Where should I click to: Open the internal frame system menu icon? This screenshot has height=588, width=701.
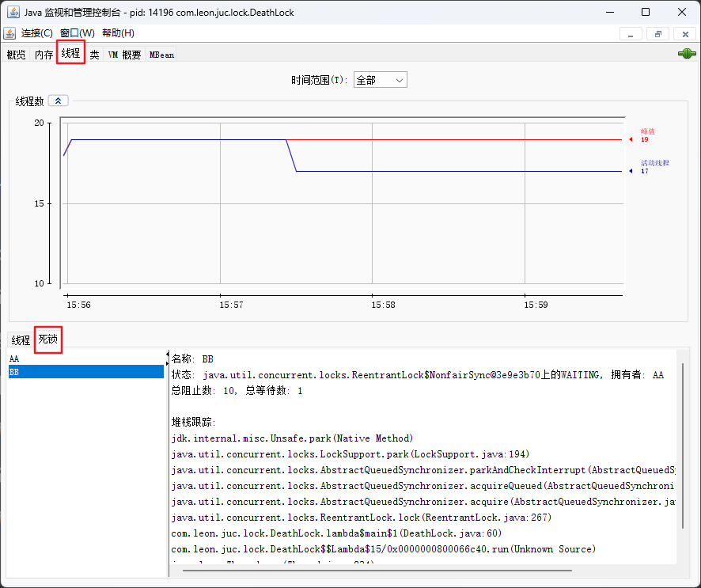[x=9, y=33]
